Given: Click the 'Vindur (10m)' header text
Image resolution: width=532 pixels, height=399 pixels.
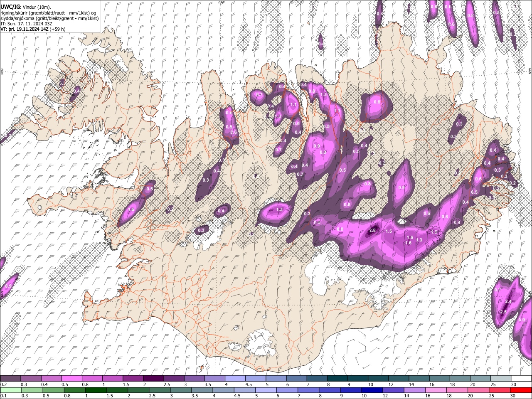Looking at the screenshot, I should [36, 7].
